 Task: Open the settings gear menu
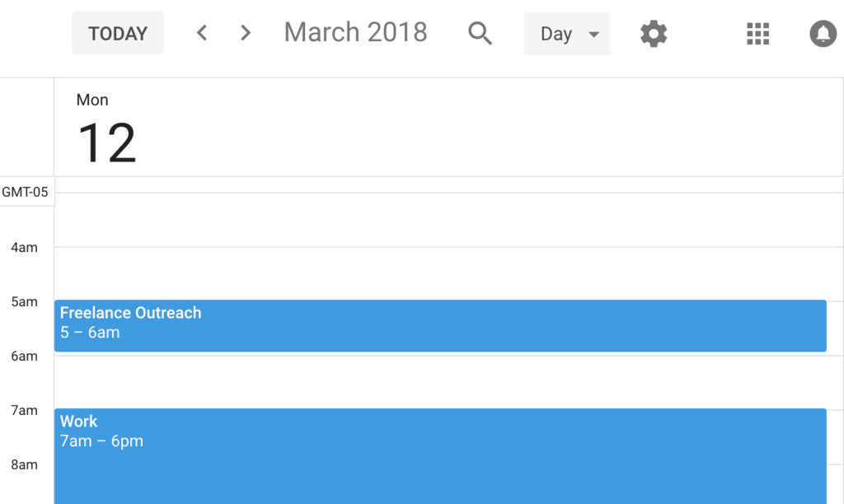pos(654,34)
